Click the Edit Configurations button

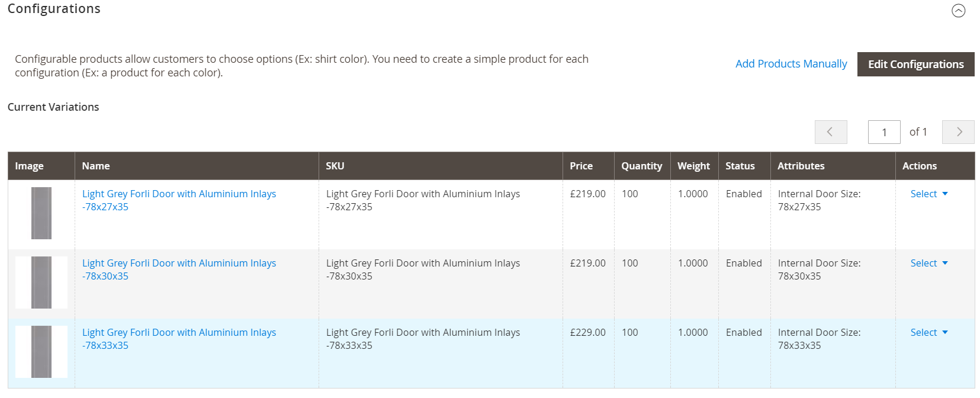[915, 64]
